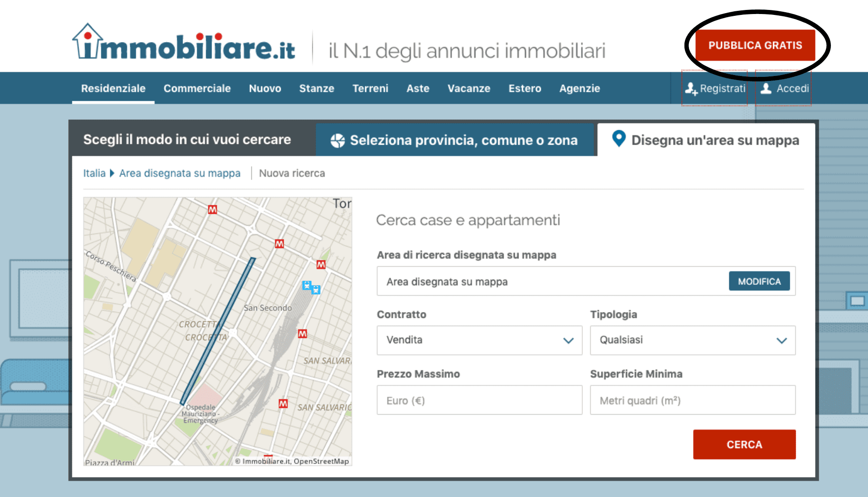Click the il N.1 degli annunci immobiliari tagline
This screenshot has height=497, width=868.
pos(467,51)
